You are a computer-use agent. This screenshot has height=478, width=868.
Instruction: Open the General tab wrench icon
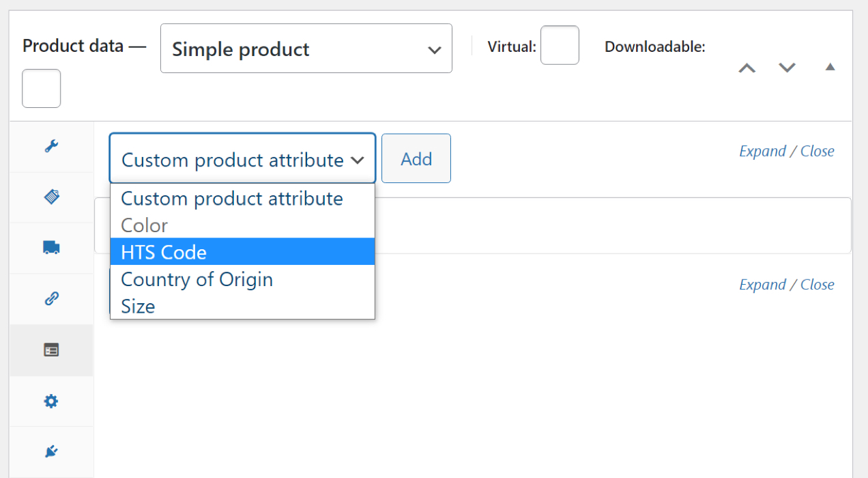pyautogui.click(x=51, y=146)
